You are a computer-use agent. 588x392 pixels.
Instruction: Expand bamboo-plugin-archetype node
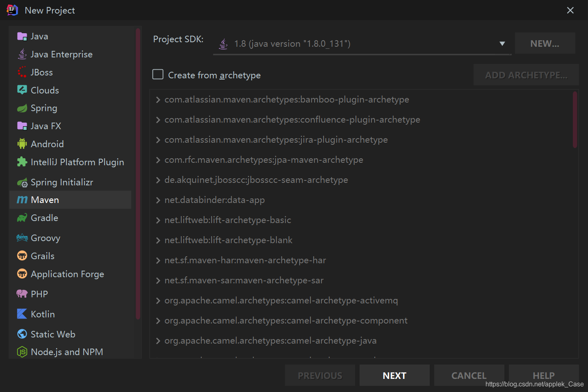[158, 100]
